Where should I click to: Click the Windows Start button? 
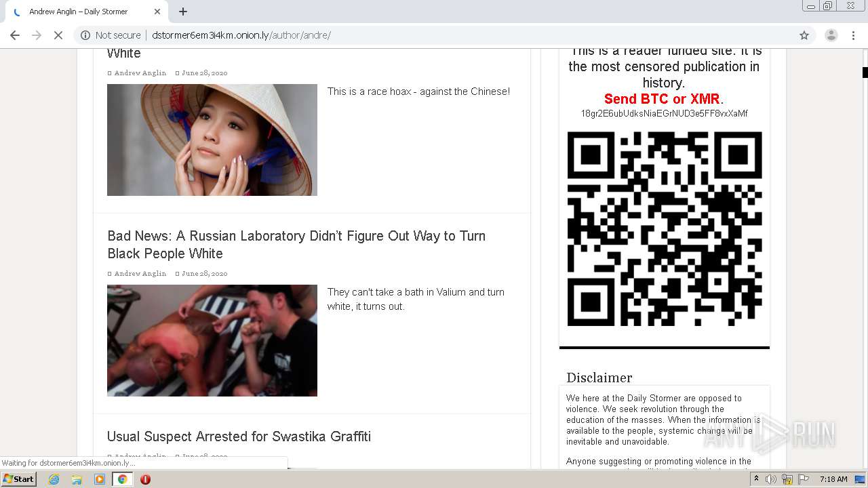click(19, 479)
